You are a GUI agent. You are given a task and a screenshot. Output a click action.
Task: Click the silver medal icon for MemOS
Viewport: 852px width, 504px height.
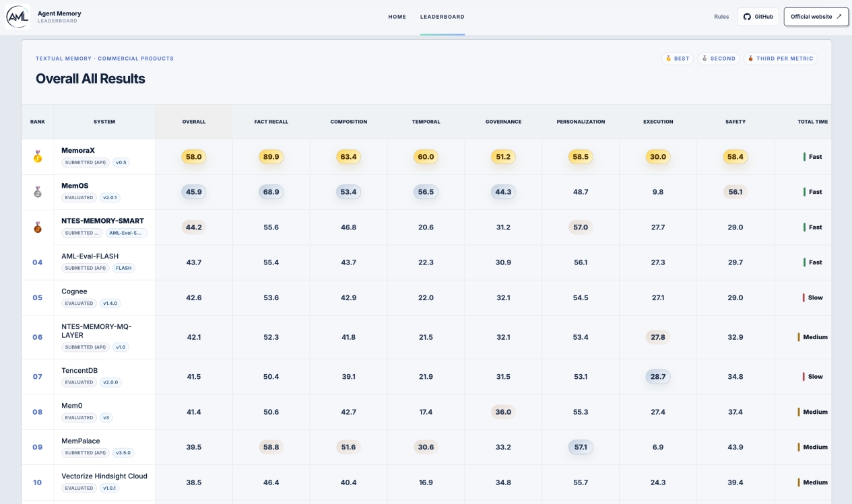[x=38, y=192]
